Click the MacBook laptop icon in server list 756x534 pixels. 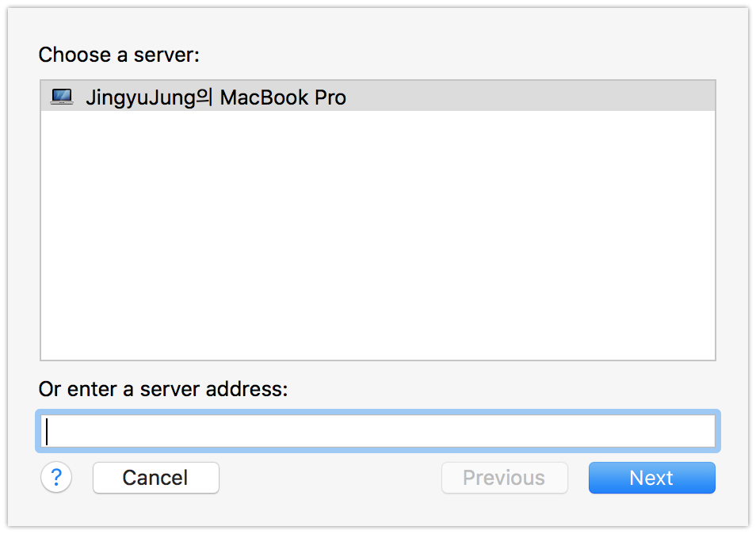click(62, 97)
